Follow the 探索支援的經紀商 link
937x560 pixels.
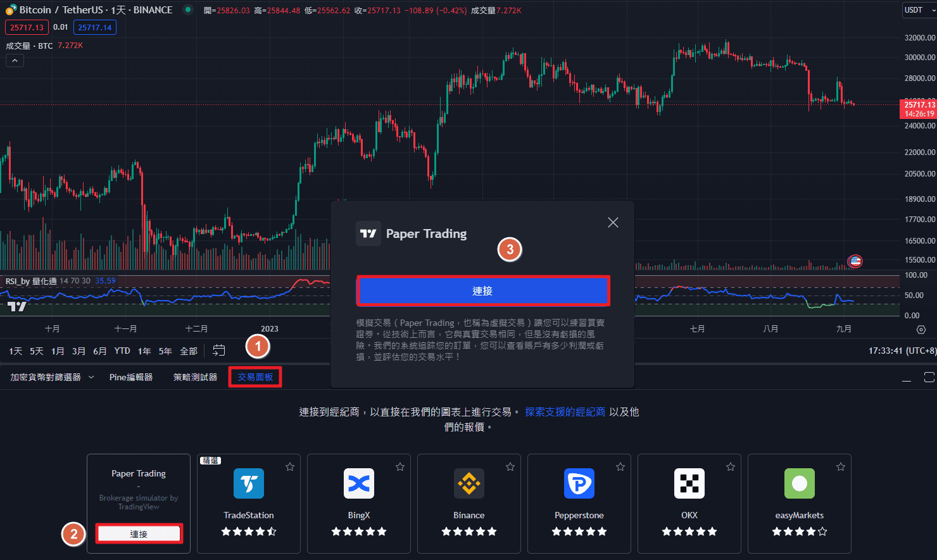click(565, 412)
